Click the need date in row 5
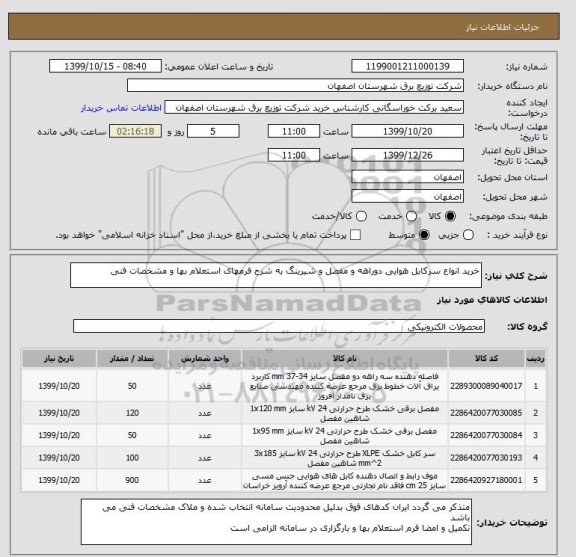The height and width of the screenshot is (557, 576). coord(59,480)
